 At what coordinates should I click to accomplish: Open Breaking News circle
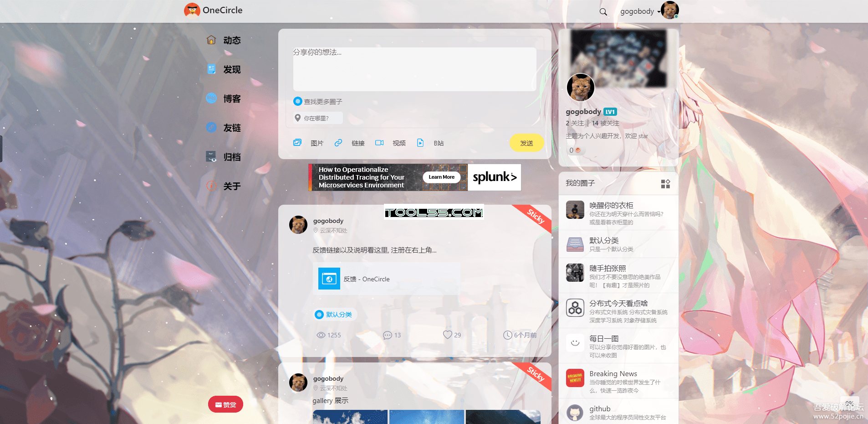click(x=618, y=381)
